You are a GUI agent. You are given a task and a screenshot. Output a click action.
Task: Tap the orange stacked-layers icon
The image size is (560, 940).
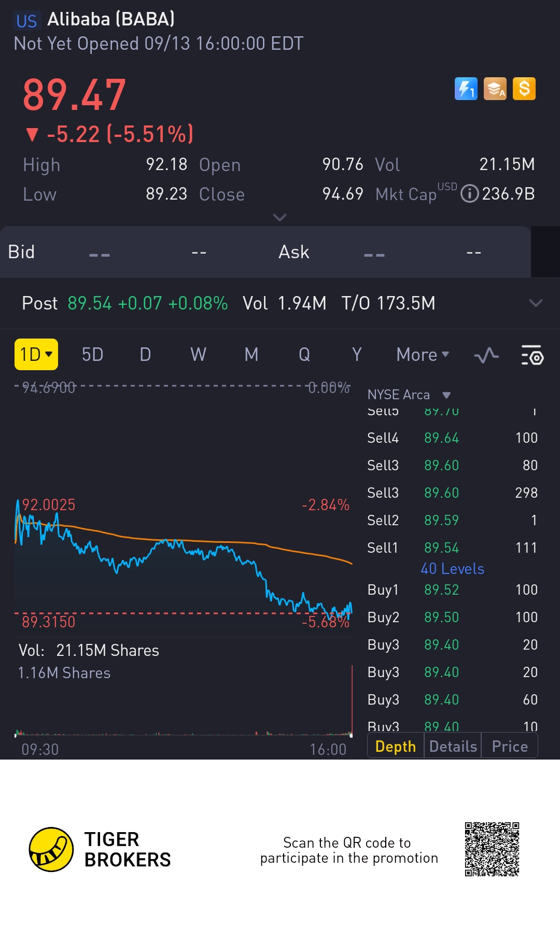click(x=495, y=89)
